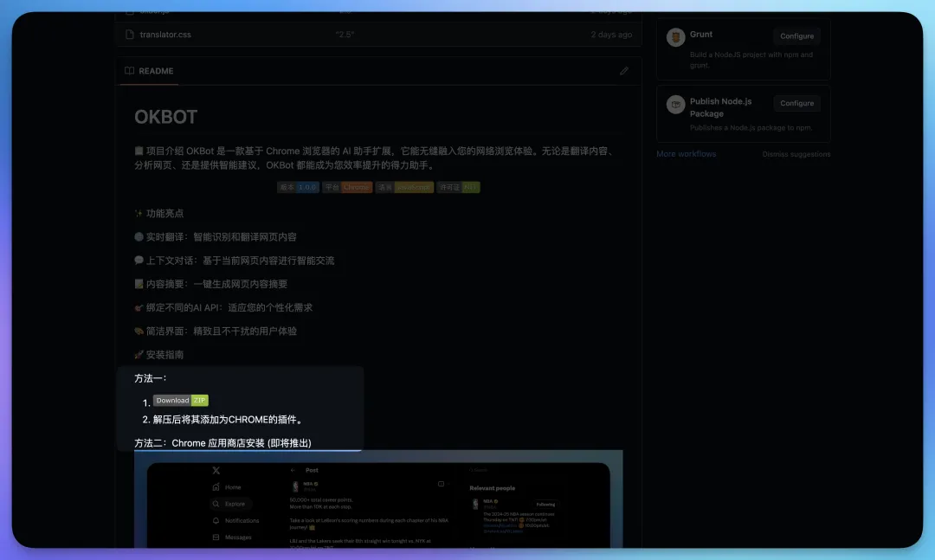Click the README book icon
The image size is (935, 560).
click(x=130, y=71)
